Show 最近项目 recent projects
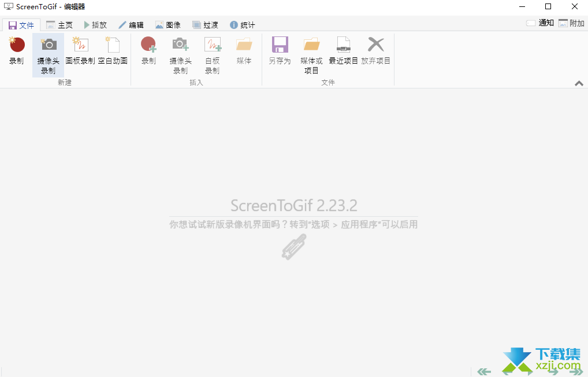Screen dimensions: 588x377 (x=343, y=51)
